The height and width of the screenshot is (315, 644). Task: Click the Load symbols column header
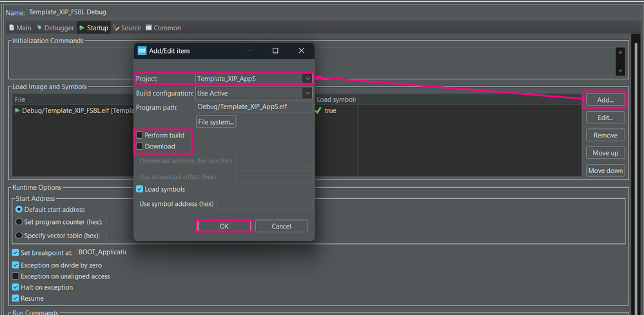tap(336, 99)
